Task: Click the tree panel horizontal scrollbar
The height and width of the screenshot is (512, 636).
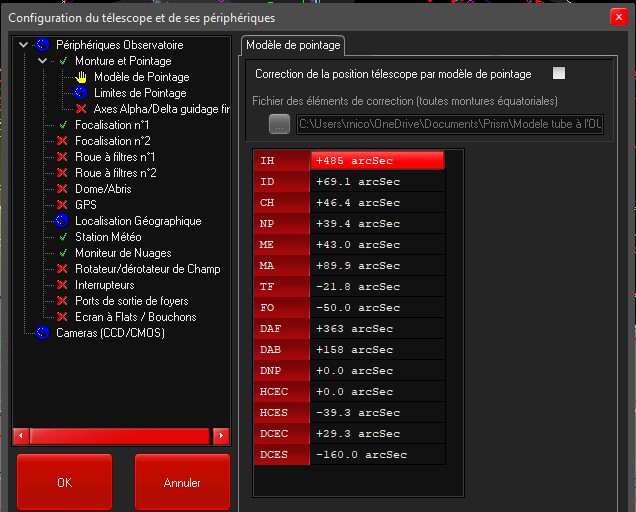Action: point(120,436)
